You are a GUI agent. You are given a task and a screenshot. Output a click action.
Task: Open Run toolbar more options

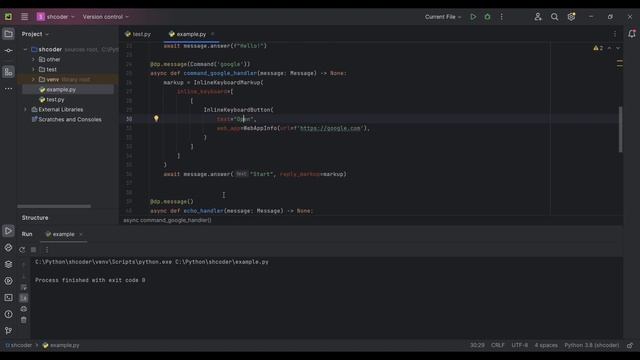click(47, 249)
